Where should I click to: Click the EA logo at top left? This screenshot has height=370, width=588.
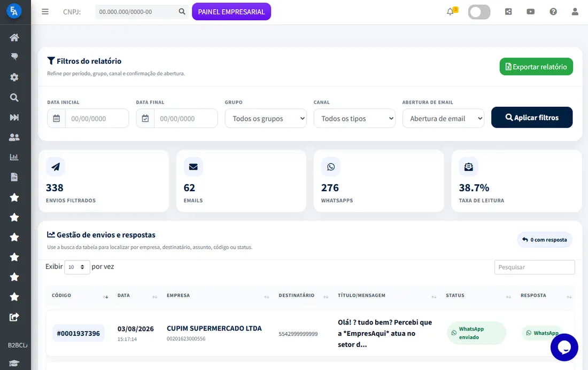(x=14, y=11)
